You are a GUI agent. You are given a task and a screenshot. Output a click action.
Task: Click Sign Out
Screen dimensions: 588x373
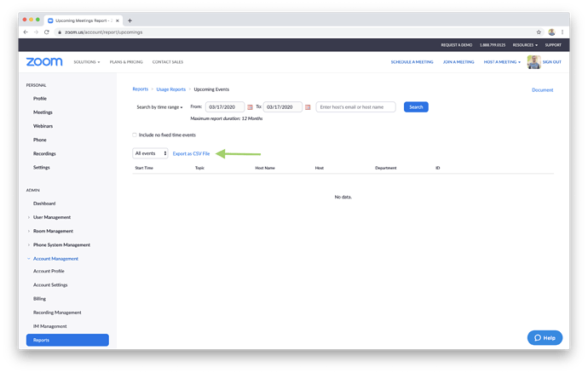pyautogui.click(x=551, y=62)
